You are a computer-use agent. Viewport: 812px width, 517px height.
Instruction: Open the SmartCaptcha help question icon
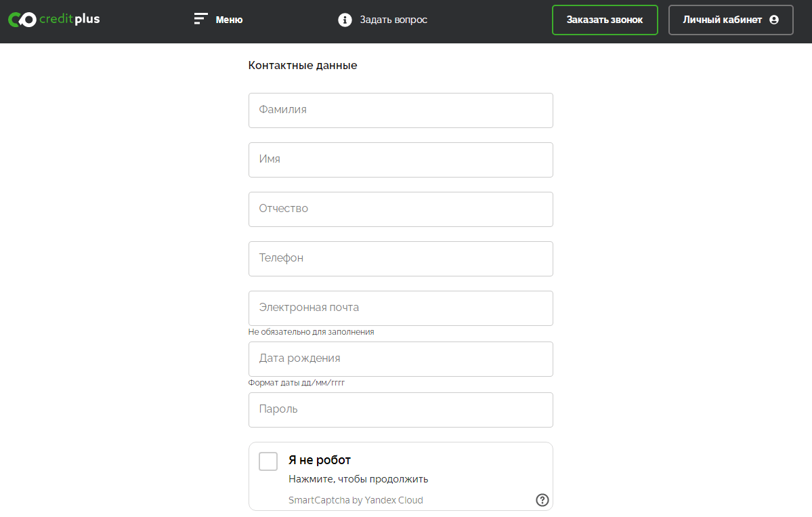point(542,500)
